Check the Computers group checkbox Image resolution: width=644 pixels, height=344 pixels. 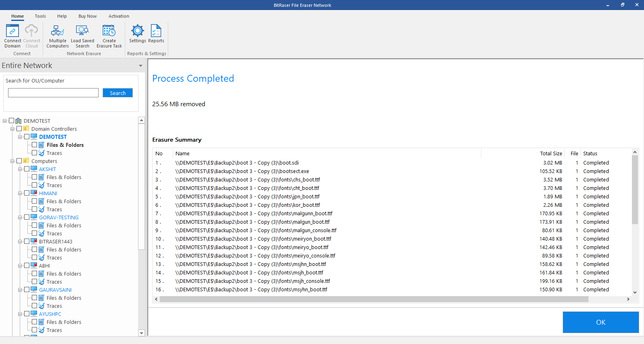(x=19, y=161)
